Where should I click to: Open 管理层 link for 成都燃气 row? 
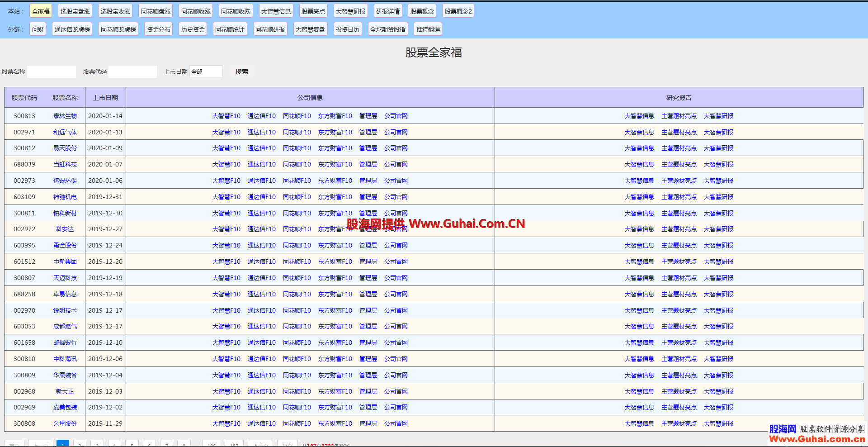click(368, 326)
